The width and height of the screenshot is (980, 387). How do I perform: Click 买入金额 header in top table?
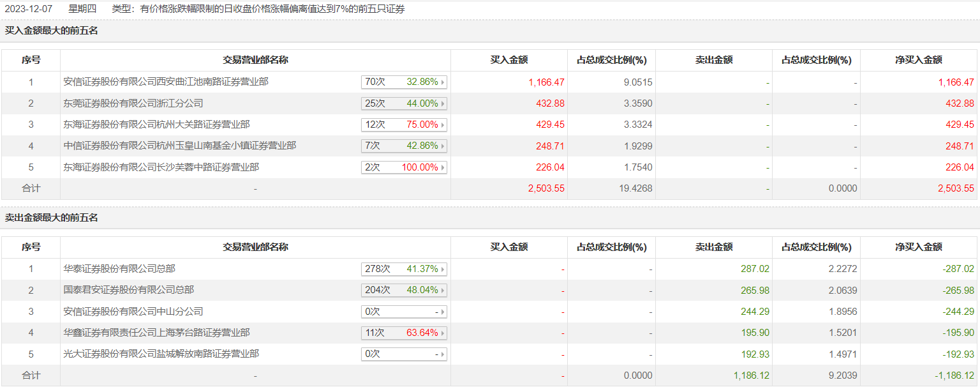509,60
